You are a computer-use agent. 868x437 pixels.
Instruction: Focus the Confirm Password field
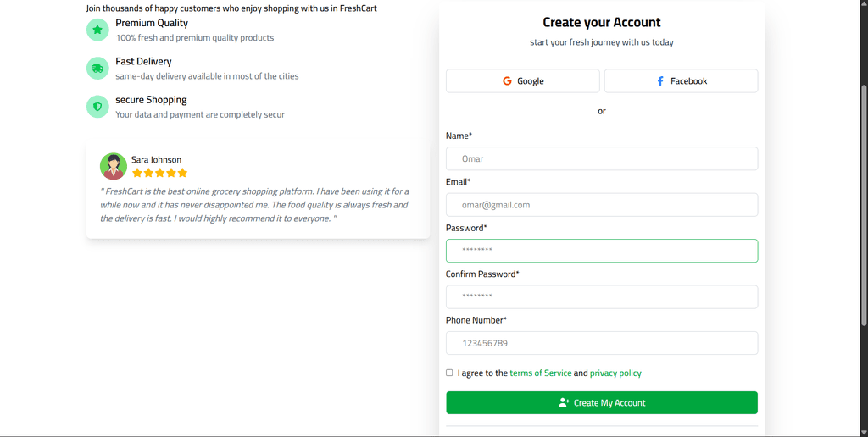pyautogui.click(x=601, y=297)
